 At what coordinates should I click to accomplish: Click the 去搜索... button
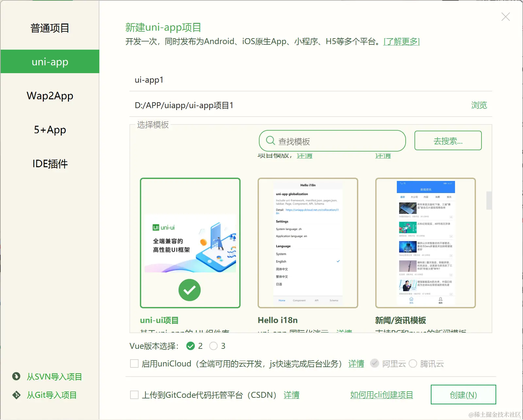pyautogui.click(x=448, y=140)
